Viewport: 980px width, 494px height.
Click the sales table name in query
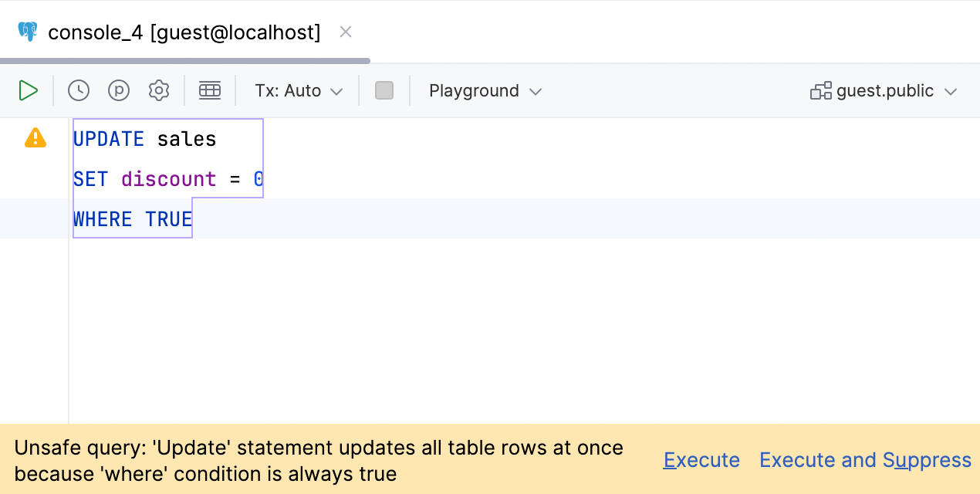(187, 140)
